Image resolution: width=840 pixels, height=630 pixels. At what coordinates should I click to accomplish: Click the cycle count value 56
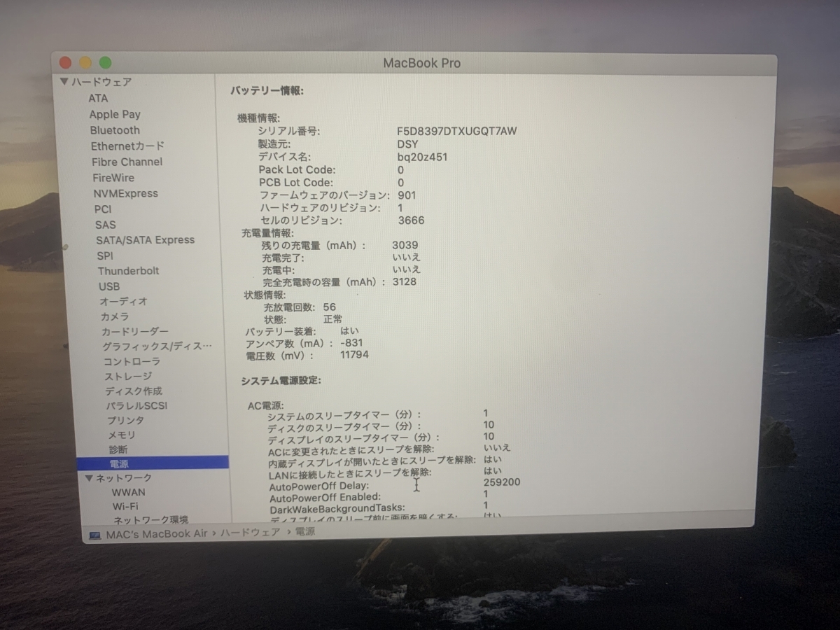click(330, 307)
